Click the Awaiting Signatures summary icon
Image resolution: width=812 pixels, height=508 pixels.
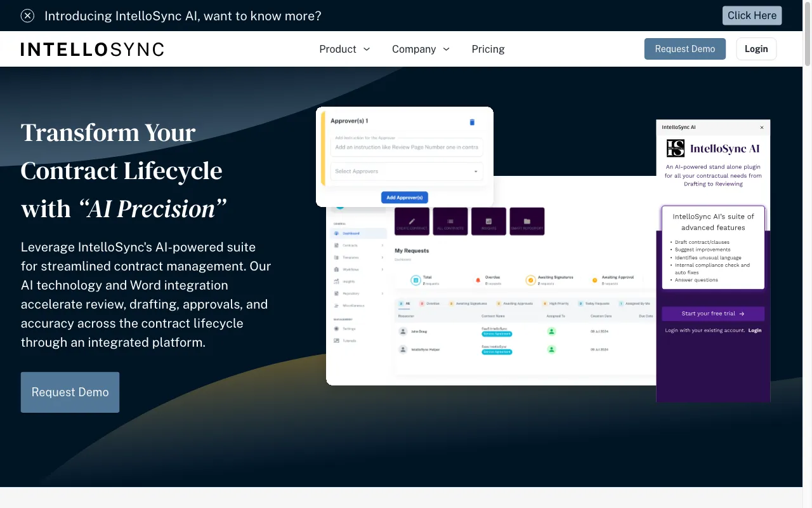pyautogui.click(x=530, y=280)
